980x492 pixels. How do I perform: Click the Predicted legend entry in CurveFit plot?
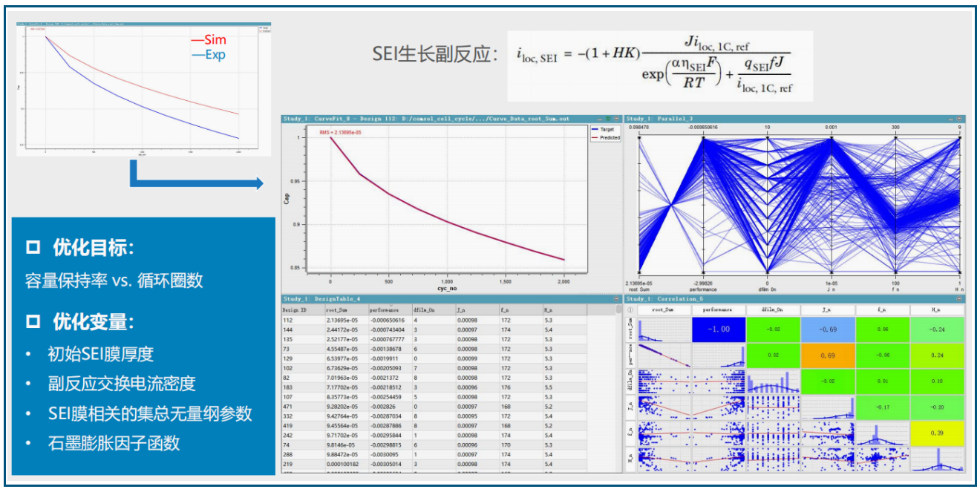(609, 137)
